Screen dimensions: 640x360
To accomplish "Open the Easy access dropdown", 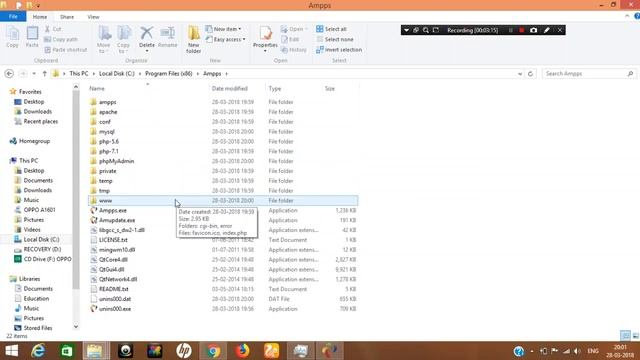I will click(226, 39).
